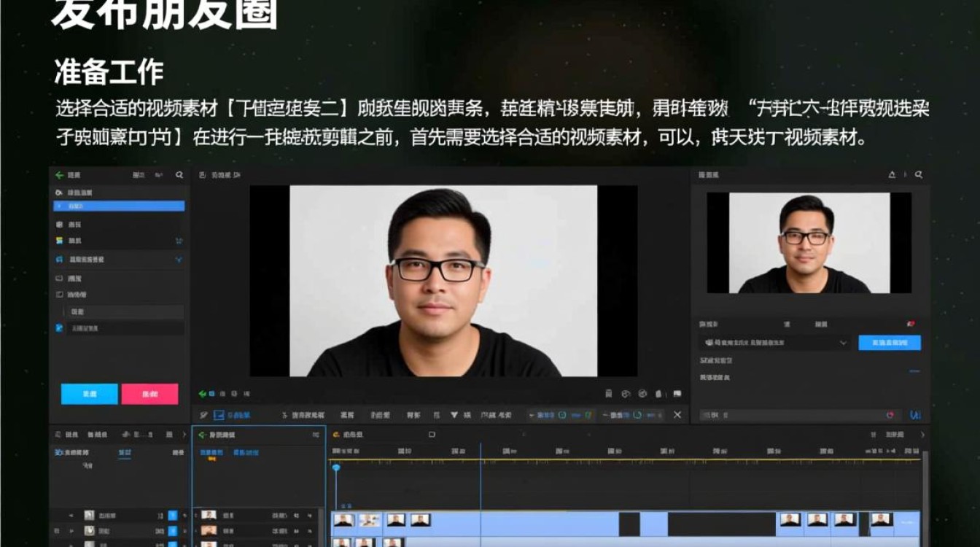Click the rightmost white icon below the main preview
The width and height of the screenshot is (980, 547).
677,394
